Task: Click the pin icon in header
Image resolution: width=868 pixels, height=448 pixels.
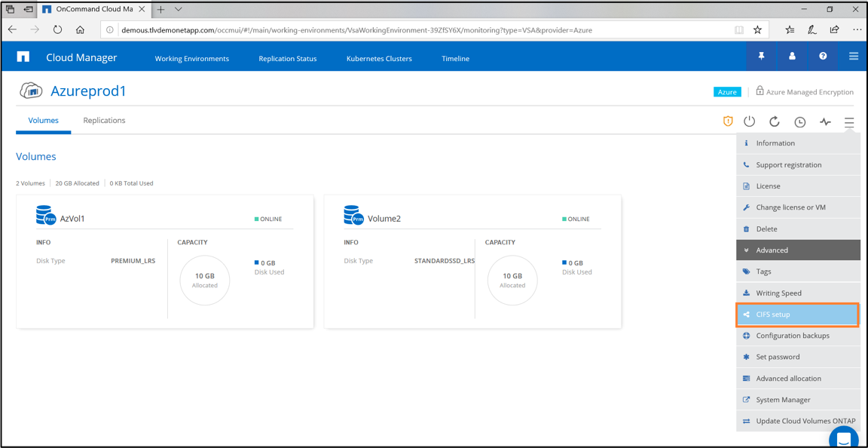Action: (761, 57)
